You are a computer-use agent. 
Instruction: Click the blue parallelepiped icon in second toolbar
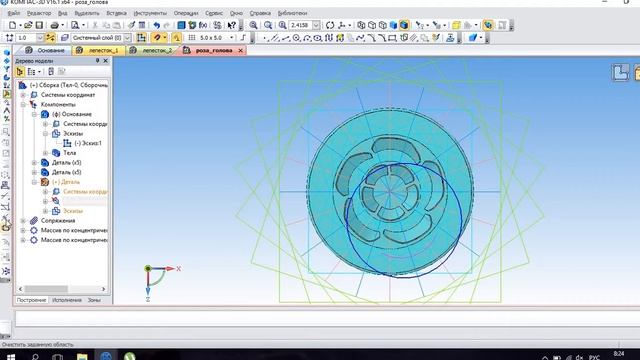pos(473,38)
